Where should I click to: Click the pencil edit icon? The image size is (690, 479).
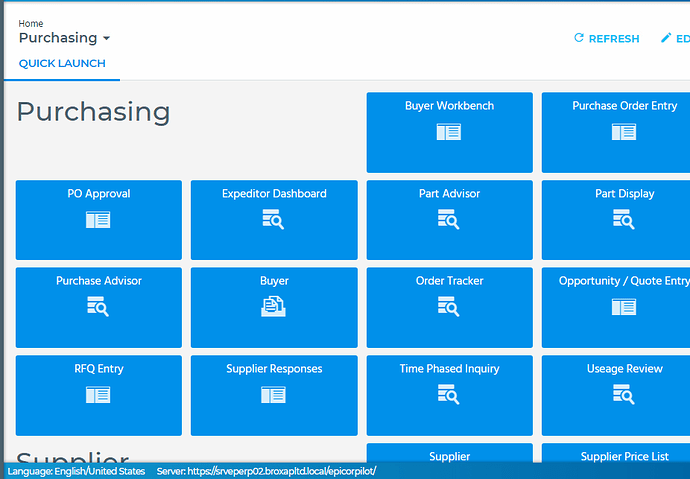[x=666, y=38]
